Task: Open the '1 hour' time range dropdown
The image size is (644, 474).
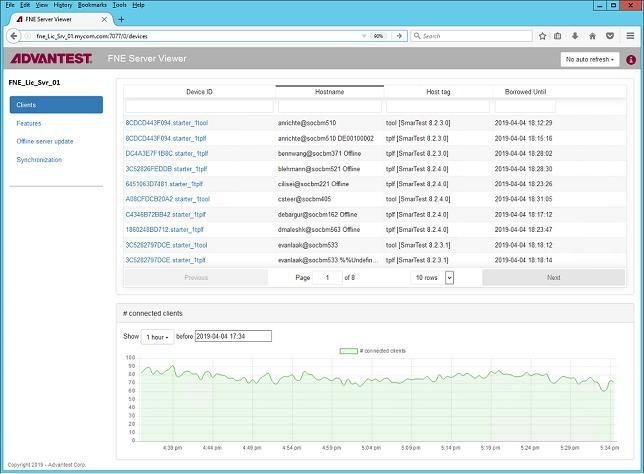Action: click(158, 337)
